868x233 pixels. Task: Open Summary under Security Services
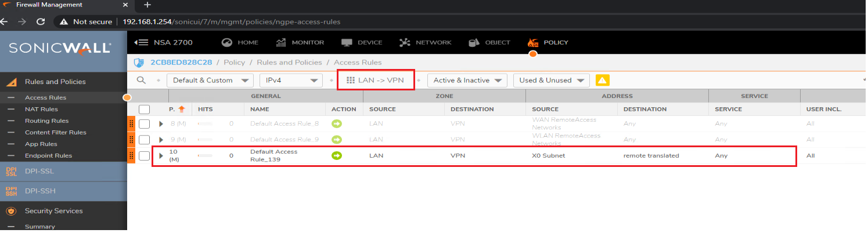point(40,227)
